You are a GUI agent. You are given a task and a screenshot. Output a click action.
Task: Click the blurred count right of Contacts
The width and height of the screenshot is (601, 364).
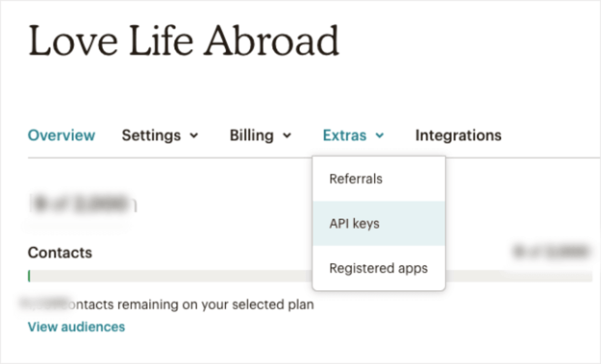pos(551,252)
